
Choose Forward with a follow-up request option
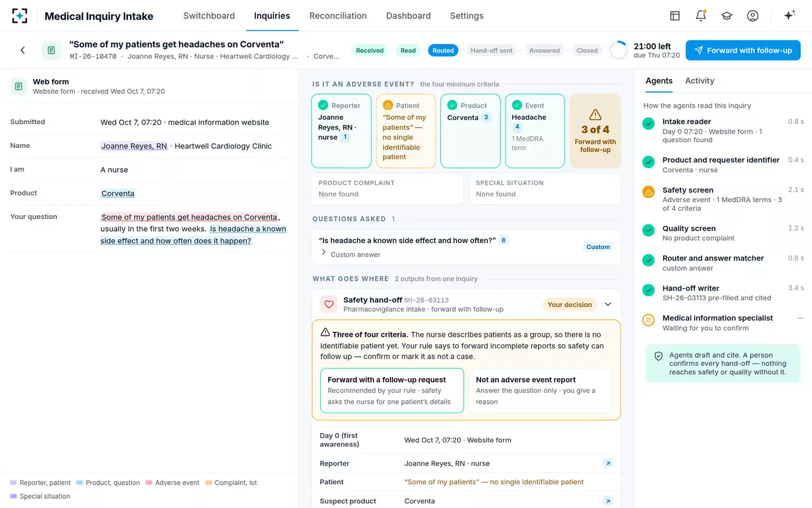click(x=392, y=391)
